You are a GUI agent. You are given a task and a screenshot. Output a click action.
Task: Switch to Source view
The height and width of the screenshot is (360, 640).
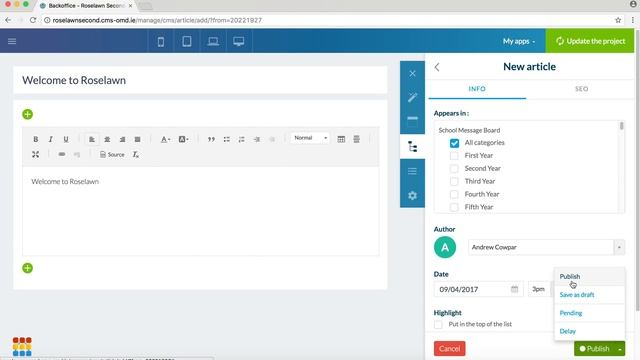[112, 154]
